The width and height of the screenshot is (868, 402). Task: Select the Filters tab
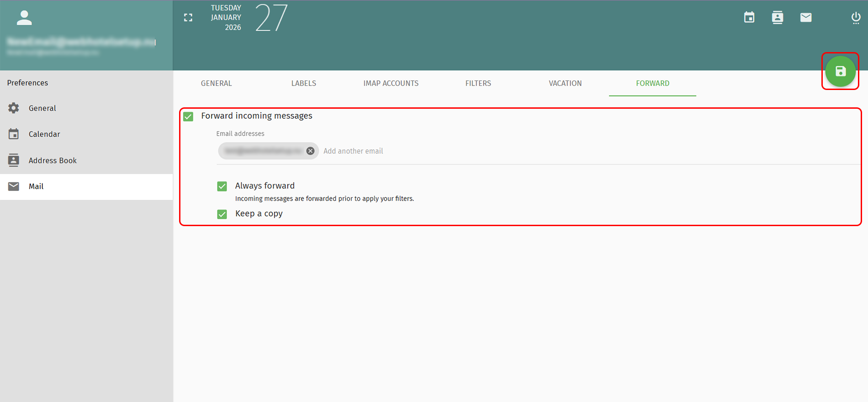pos(478,83)
